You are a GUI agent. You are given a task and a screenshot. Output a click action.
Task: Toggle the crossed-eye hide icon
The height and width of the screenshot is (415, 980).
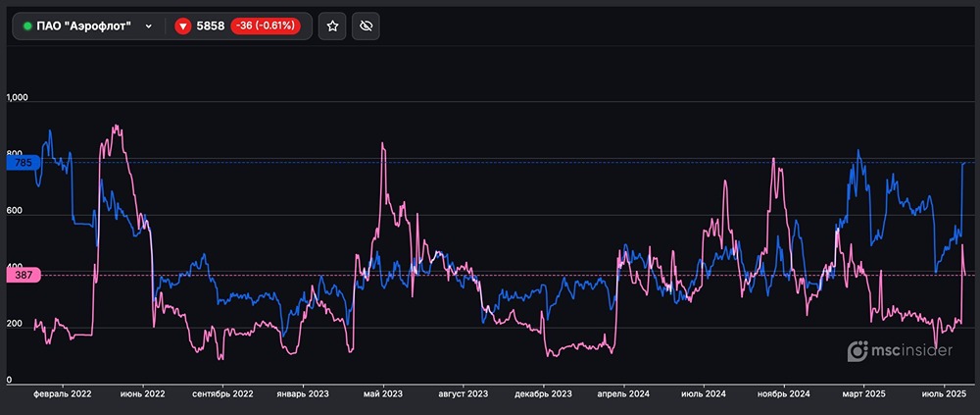click(x=367, y=26)
